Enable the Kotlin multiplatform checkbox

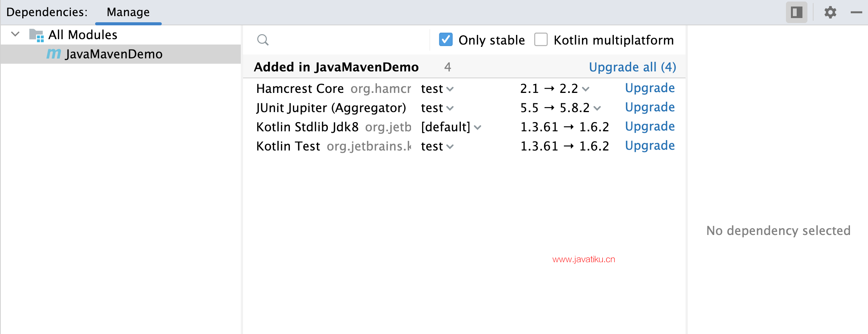(x=541, y=40)
